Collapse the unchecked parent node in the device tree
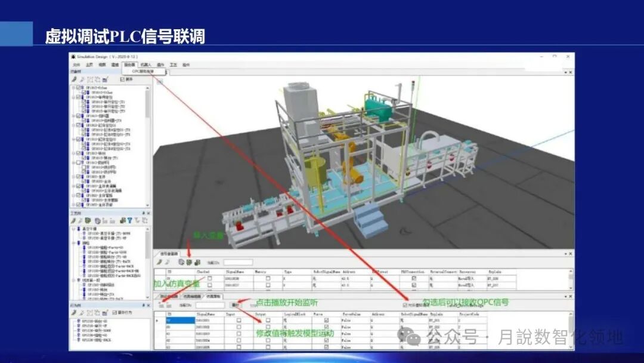 [x=73, y=162]
